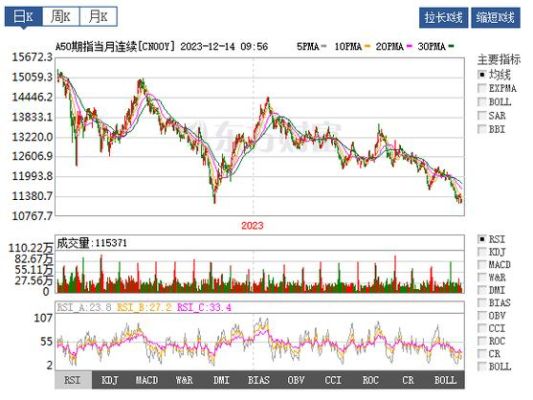Switch to the 周K weekly chart tab
533x400 pixels.
(61, 16)
